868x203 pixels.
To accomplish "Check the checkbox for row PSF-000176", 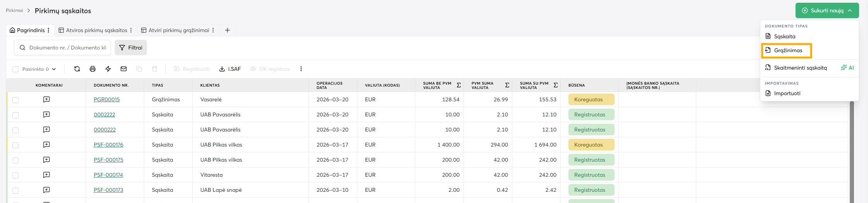I will (15, 145).
